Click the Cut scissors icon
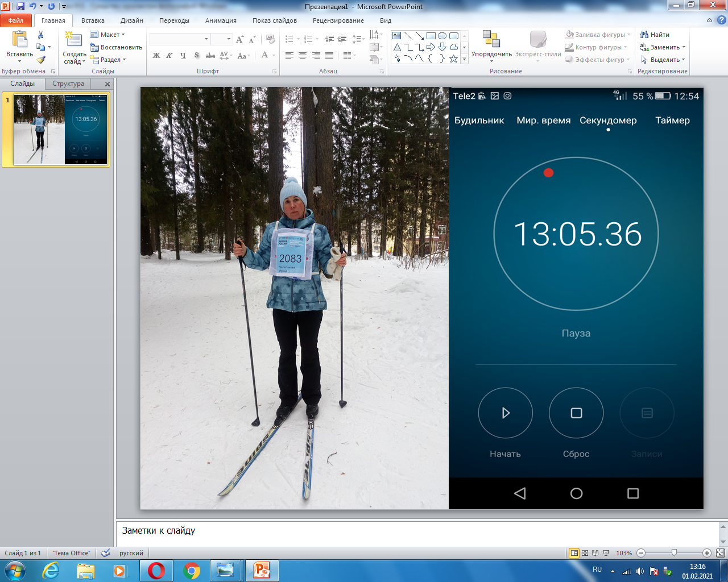Image resolution: width=728 pixels, height=582 pixels. point(40,35)
